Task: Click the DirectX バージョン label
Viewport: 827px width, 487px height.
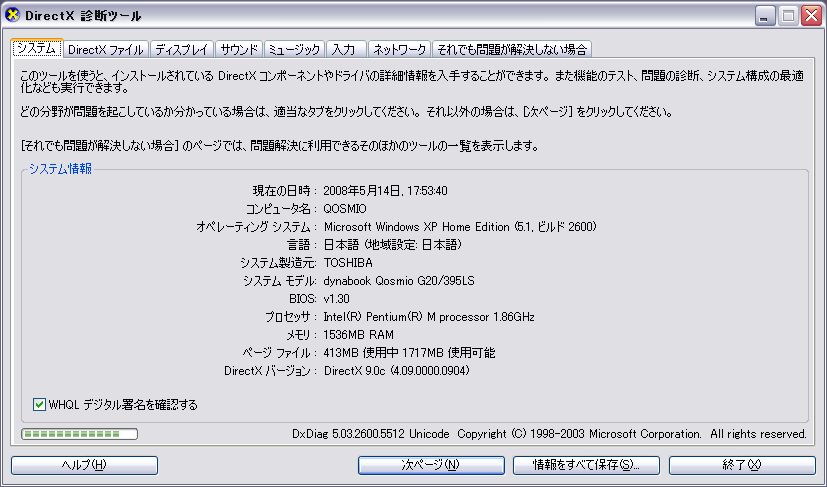Action: 271,371
